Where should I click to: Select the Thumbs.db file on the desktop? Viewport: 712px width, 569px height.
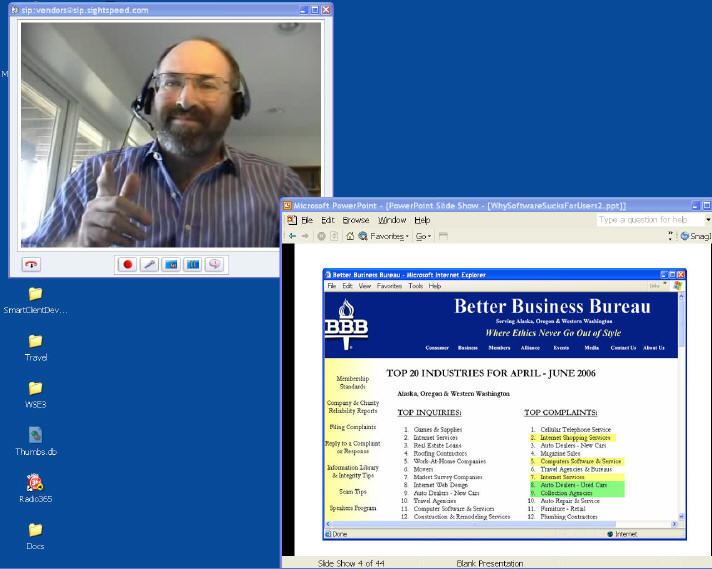pyautogui.click(x=35, y=442)
